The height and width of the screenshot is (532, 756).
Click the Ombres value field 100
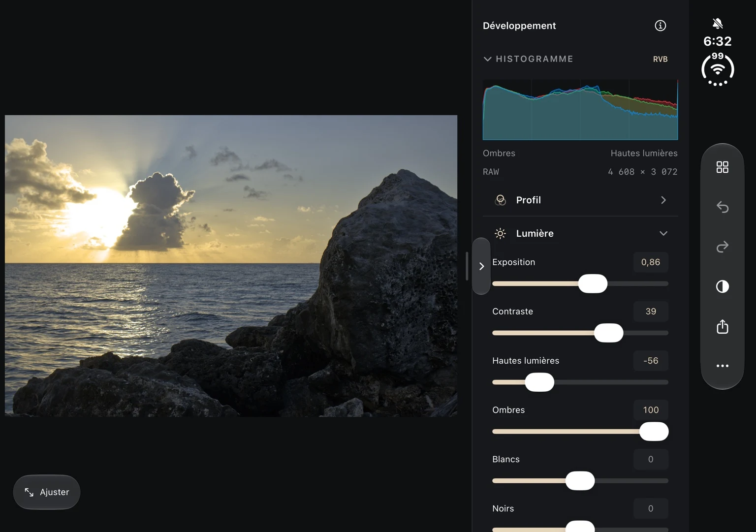coord(651,410)
